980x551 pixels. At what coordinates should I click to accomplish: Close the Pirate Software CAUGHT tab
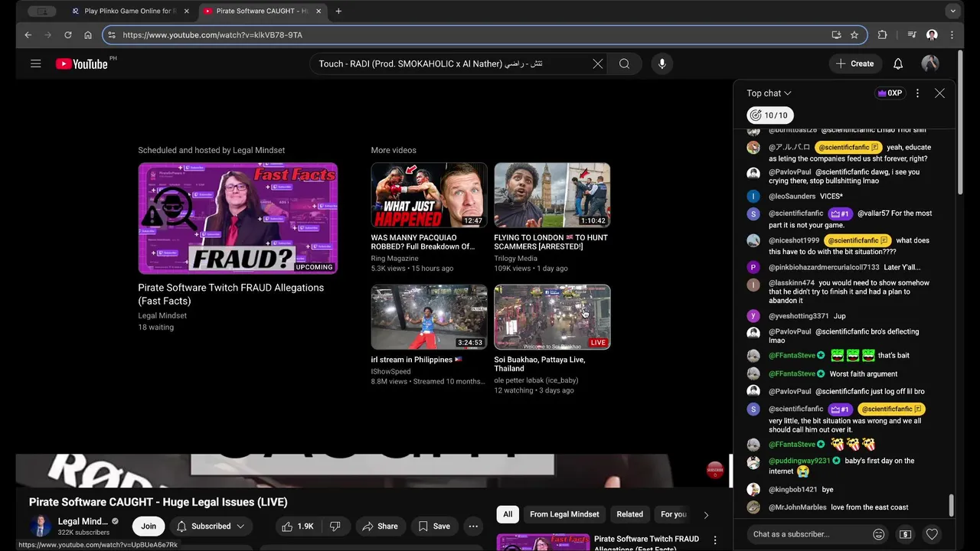point(318,11)
